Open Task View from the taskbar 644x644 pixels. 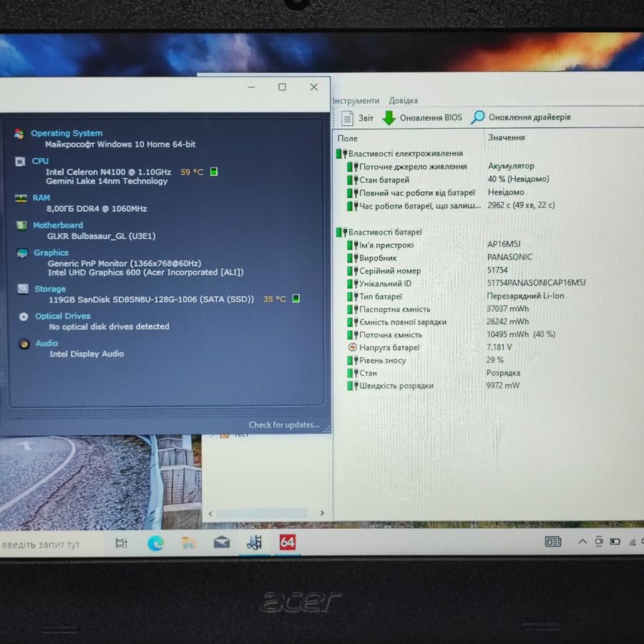click(121, 543)
